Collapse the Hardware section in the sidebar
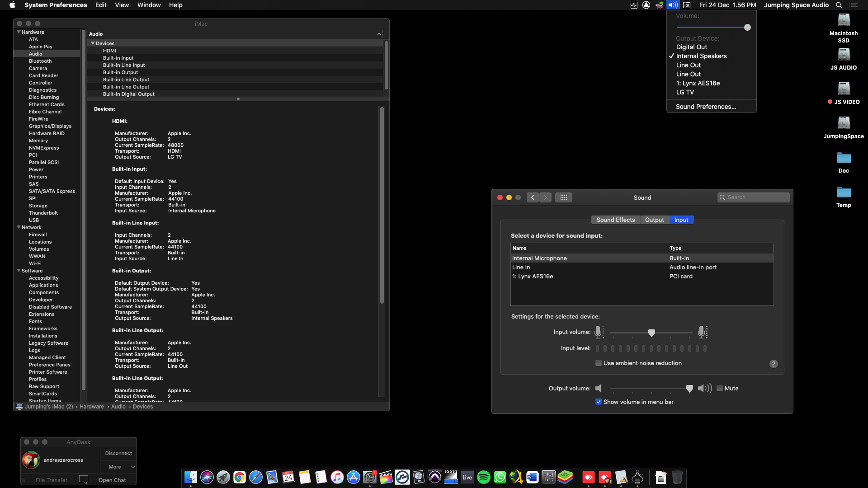The image size is (868, 488). coord(19,32)
